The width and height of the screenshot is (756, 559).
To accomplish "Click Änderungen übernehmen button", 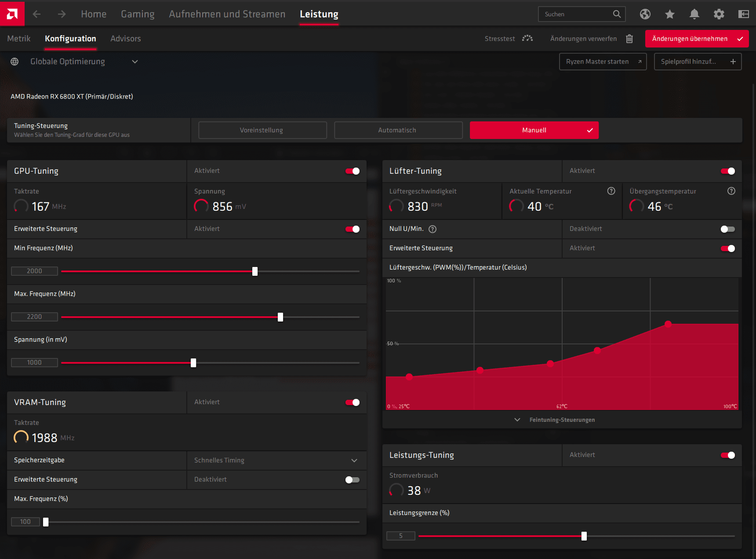I will [697, 39].
